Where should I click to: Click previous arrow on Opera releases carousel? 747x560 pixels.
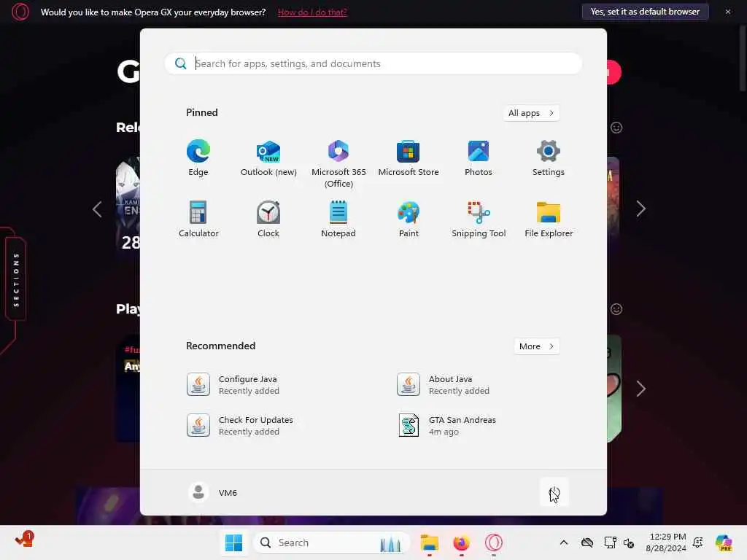tap(97, 209)
